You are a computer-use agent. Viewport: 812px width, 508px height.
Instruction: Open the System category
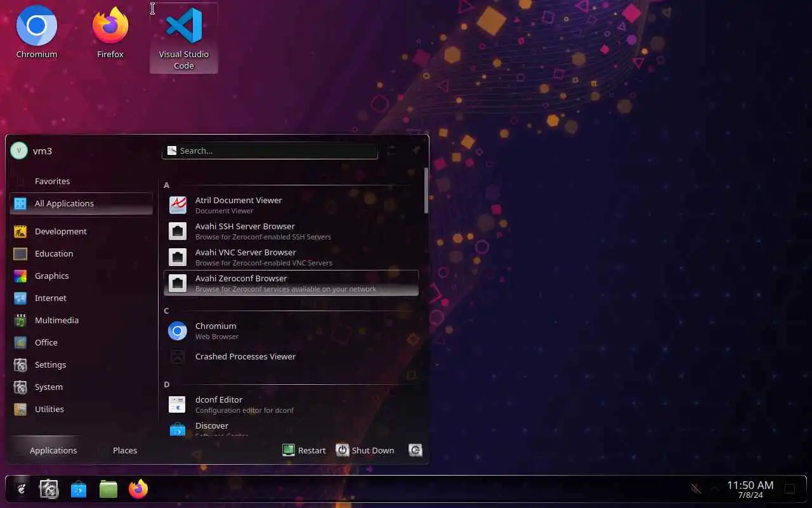pos(81,387)
